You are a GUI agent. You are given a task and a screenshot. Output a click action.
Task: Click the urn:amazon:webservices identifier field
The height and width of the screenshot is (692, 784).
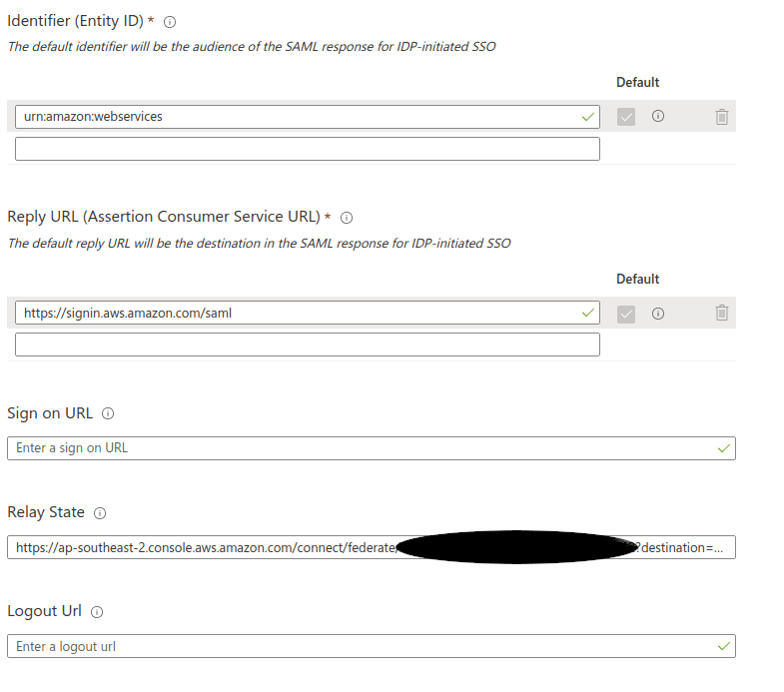308,117
